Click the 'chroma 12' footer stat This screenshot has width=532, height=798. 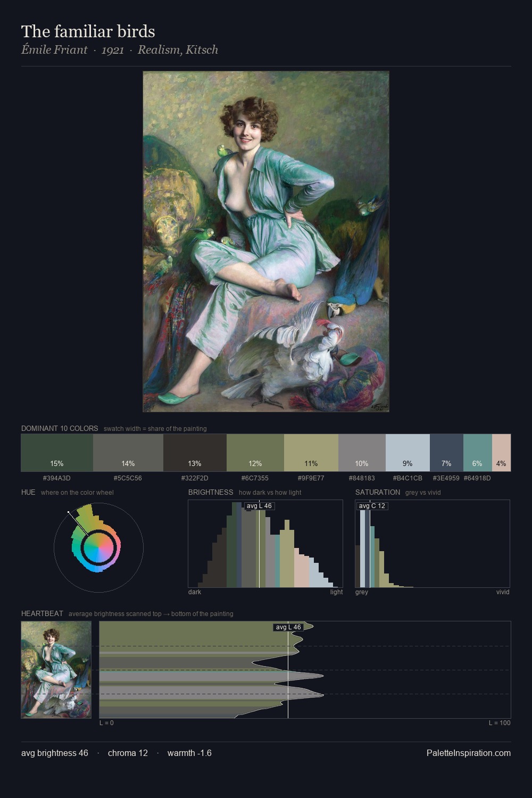(128, 753)
